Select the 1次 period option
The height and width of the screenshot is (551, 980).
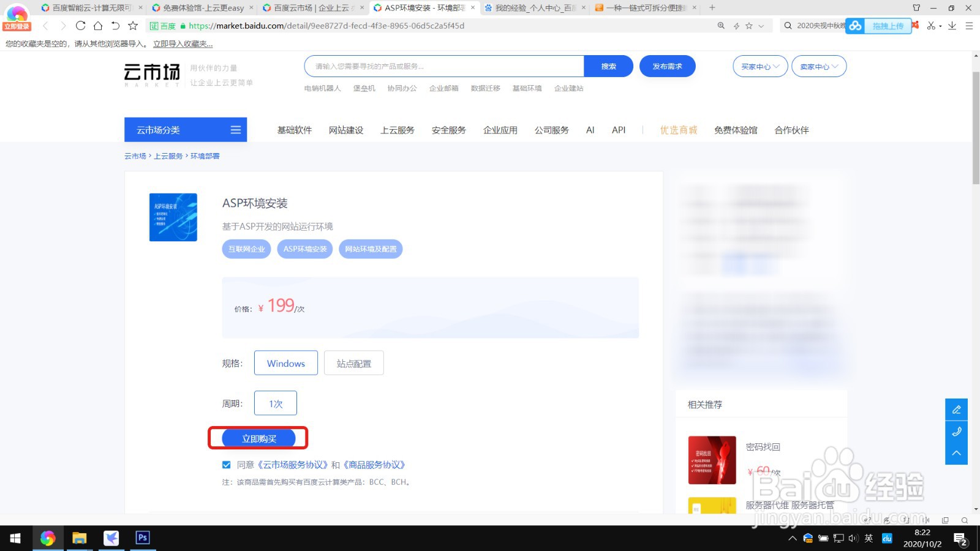[x=276, y=403]
